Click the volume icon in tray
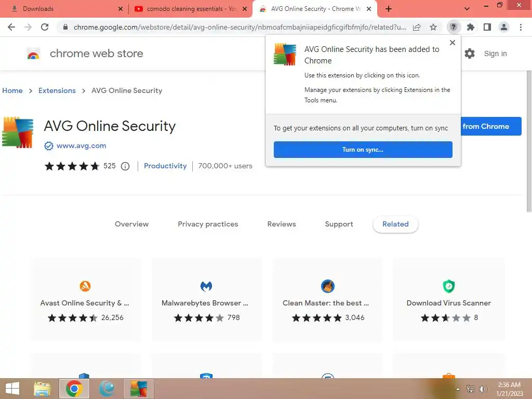Screen dimensions: 532x399 pyautogui.click(x=483, y=389)
